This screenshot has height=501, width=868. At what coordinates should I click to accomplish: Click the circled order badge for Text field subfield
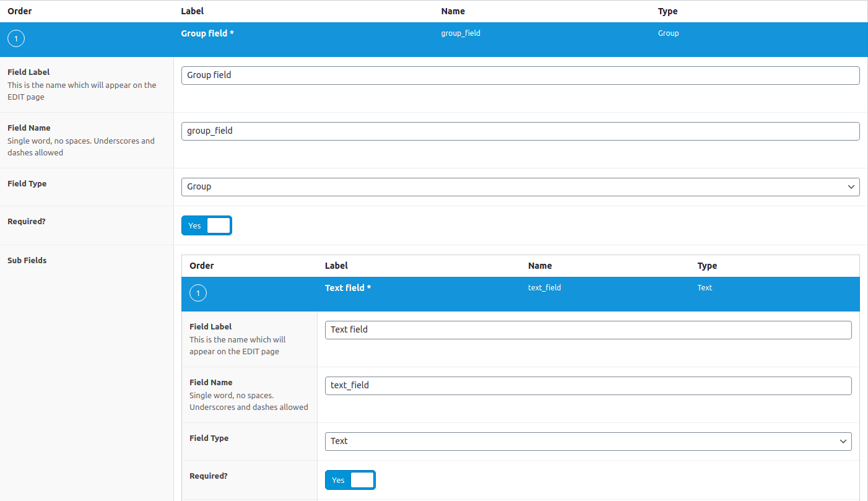[x=198, y=292]
